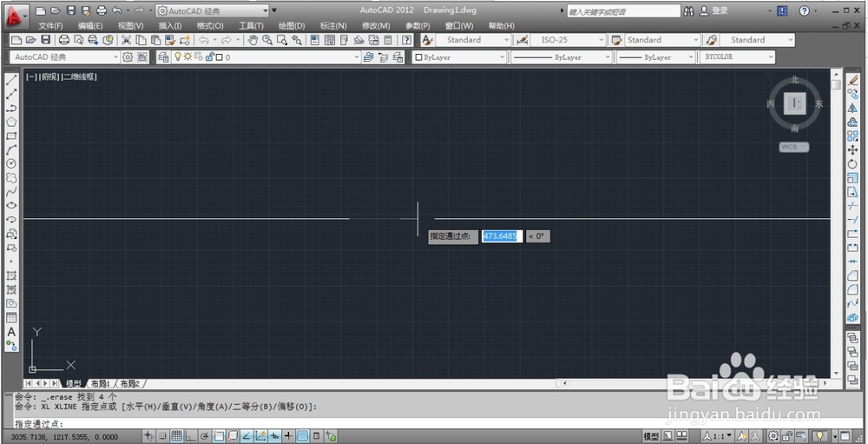Switch to the 布局1 layout tab

point(100,383)
